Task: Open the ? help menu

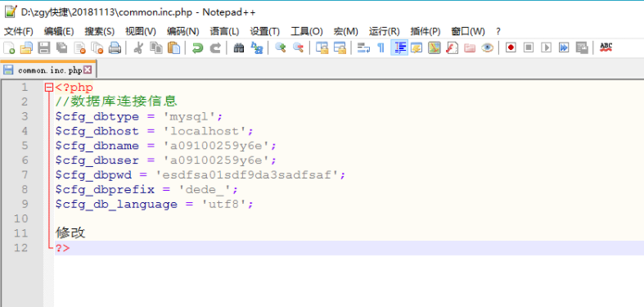Action: (x=498, y=32)
